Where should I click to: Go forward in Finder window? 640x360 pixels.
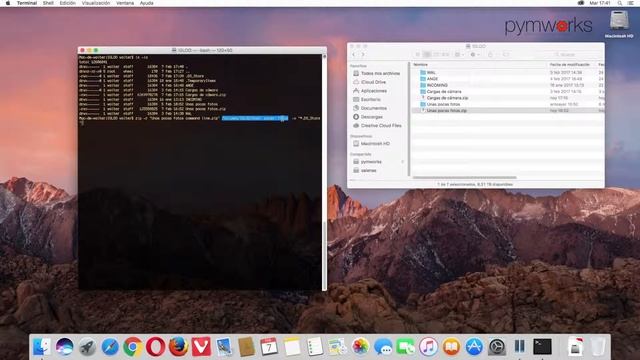[x=362, y=54]
